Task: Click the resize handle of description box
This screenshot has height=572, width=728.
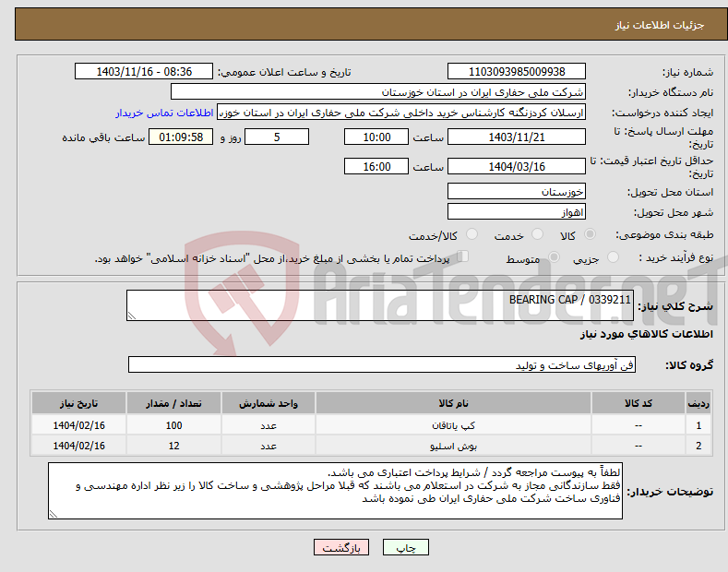Action: (131, 316)
